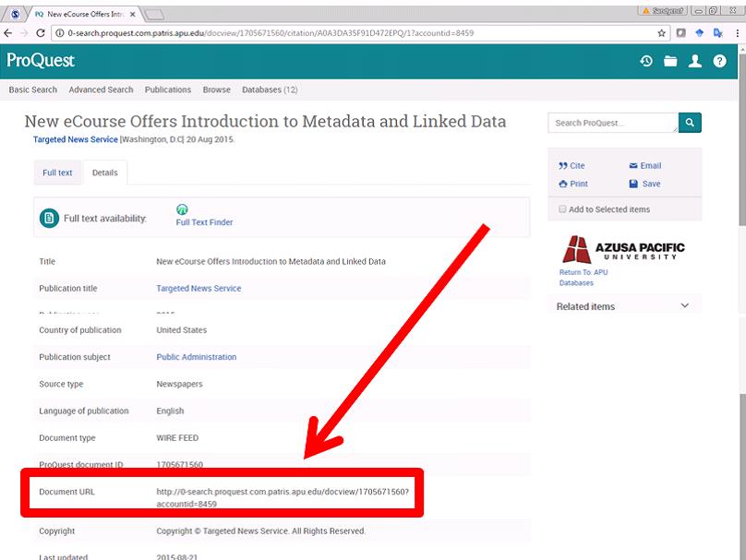Viewport: 746px width, 560px height.
Task: Click the WIRE FEED document type value
Action: click(177, 437)
